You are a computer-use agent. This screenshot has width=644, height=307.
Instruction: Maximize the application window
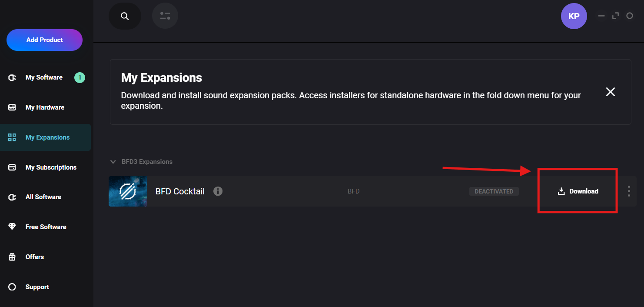(615, 16)
